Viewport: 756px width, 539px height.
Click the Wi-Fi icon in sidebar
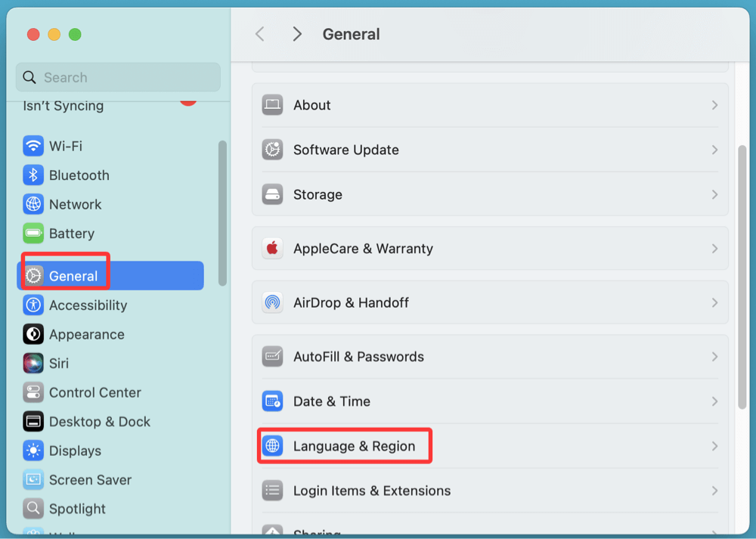click(33, 146)
